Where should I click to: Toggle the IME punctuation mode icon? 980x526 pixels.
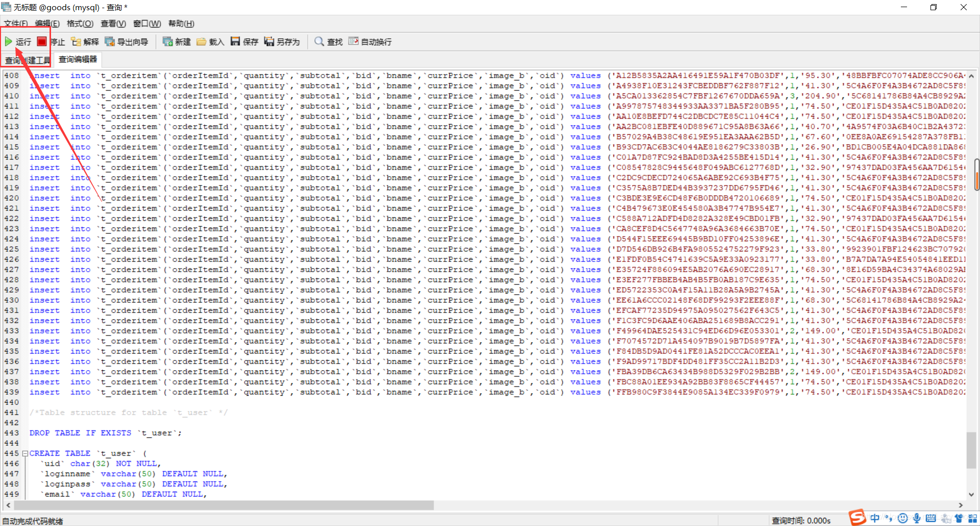[x=889, y=518]
